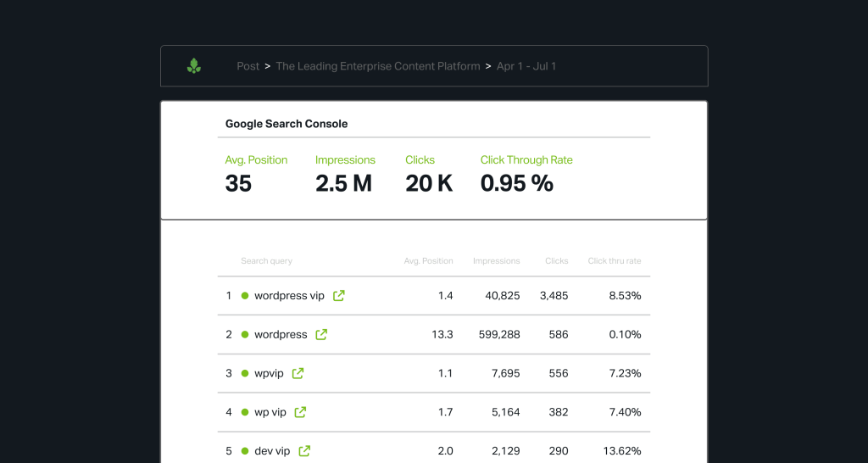Open external link icon beside 'wpvip'
Viewport: 868px width, 463px height.
(298, 373)
